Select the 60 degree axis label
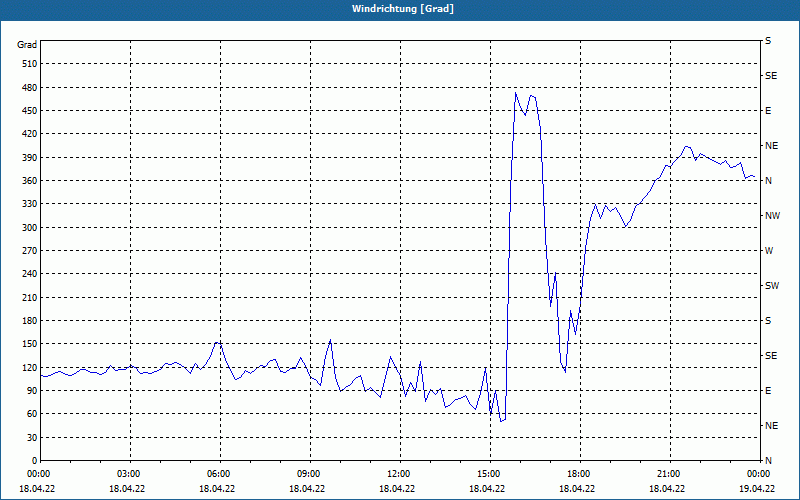The height and width of the screenshot is (500, 800). click(32, 414)
